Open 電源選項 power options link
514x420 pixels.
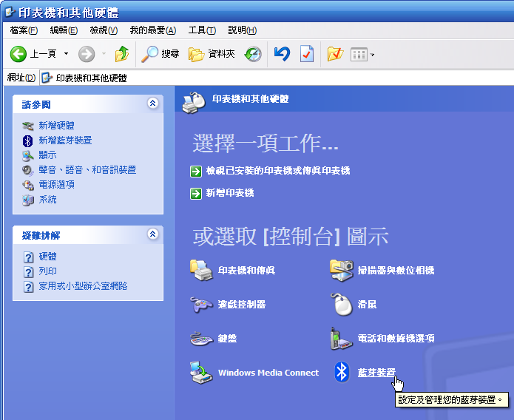tap(56, 185)
